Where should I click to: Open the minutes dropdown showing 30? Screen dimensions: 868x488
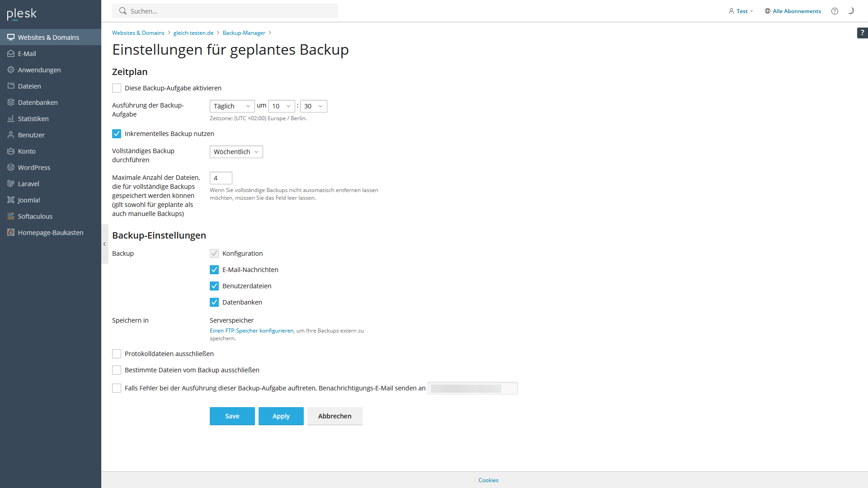[x=313, y=106]
